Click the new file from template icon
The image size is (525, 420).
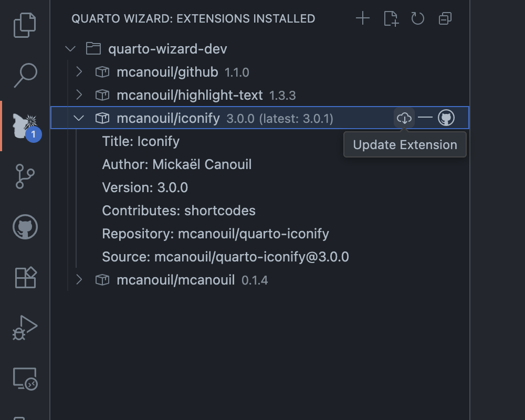point(391,18)
